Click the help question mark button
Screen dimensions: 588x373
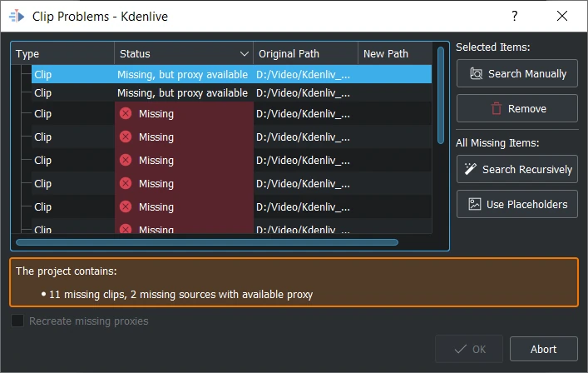(515, 16)
